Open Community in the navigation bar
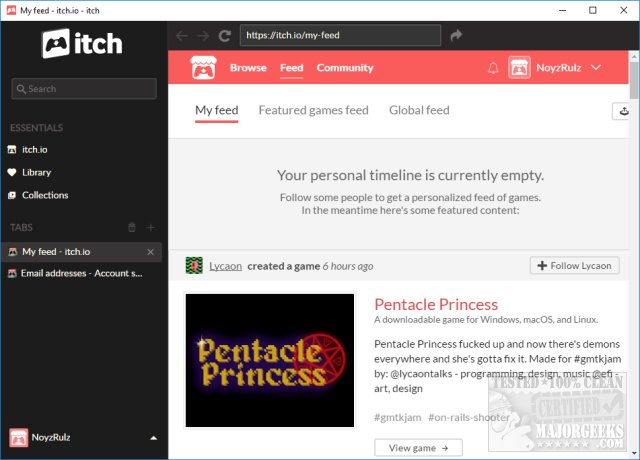This screenshot has height=460, width=640. point(345,68)
